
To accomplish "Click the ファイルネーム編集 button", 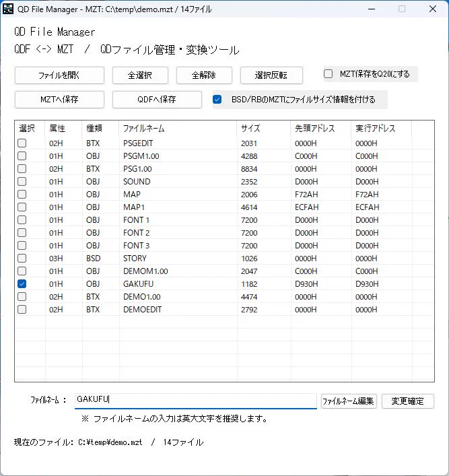I will [x=348, y=401].
